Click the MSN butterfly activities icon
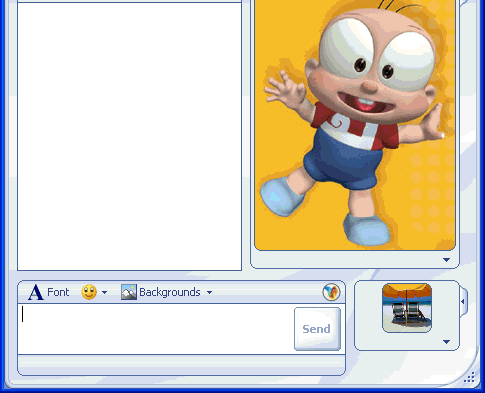This screenshot has height=393, width=485. (x=331, y=292)
